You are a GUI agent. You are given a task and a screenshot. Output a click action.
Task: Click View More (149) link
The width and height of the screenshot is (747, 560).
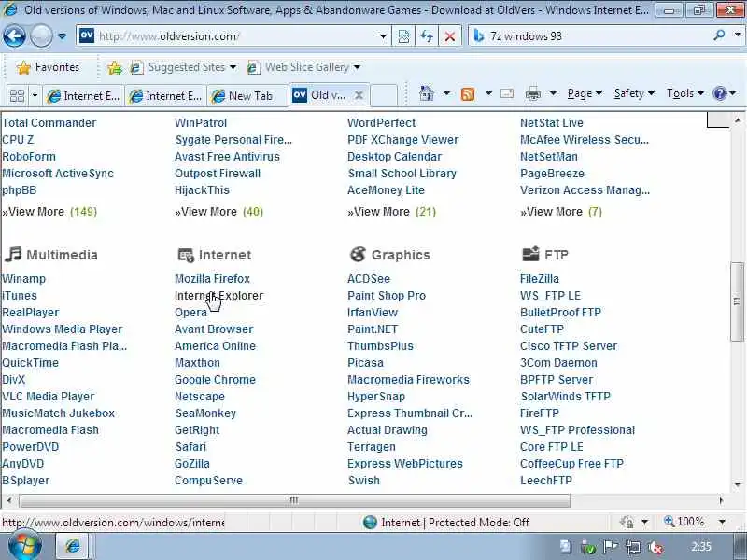point(49,212)
